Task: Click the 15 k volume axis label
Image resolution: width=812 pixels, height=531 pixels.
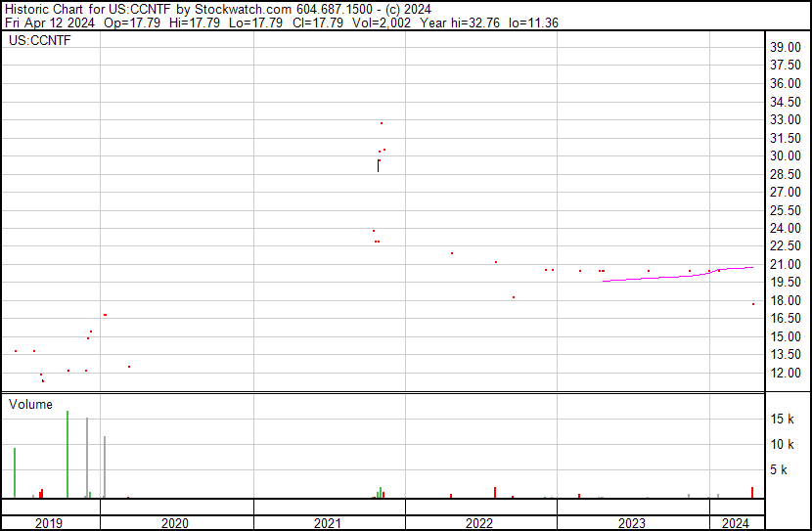Action: pos(782,419)
